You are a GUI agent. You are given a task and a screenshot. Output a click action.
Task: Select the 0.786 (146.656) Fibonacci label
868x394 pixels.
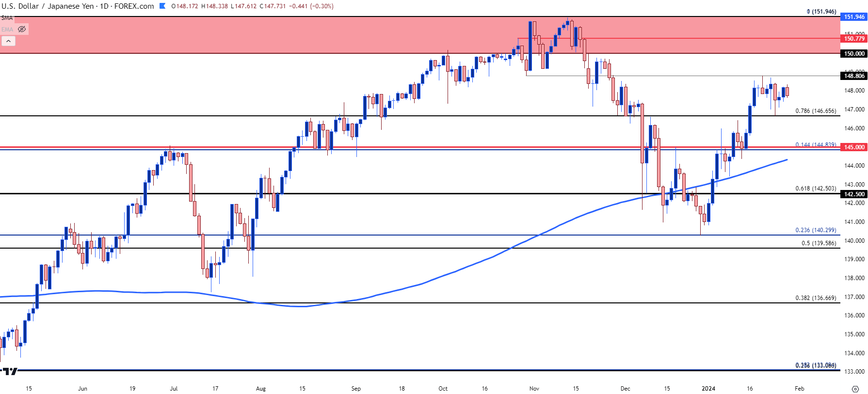coord(816,111)
